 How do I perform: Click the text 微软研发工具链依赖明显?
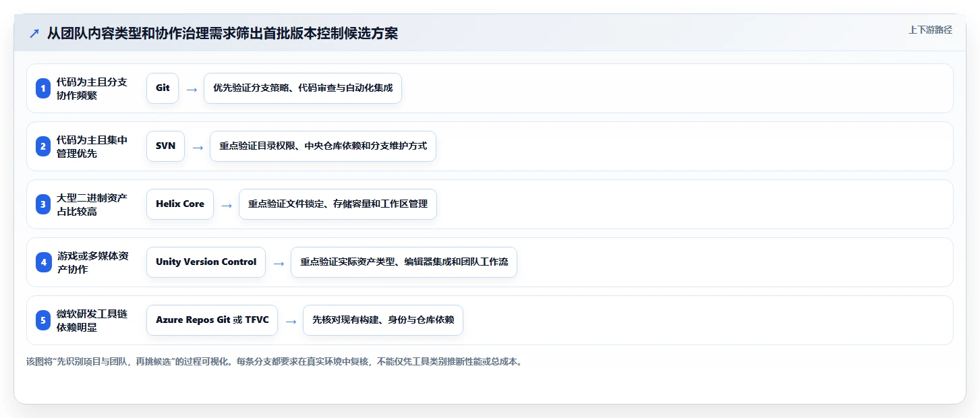92,320
